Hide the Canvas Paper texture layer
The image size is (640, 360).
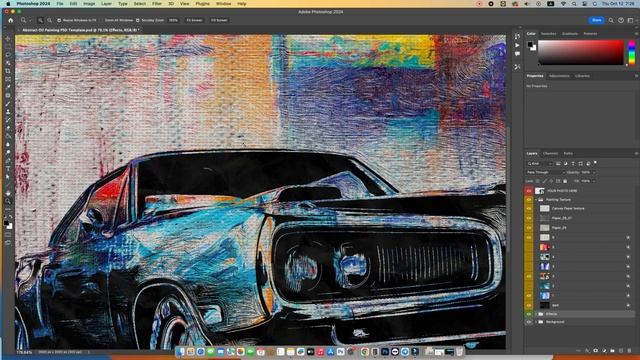click(x=529, y=209)
